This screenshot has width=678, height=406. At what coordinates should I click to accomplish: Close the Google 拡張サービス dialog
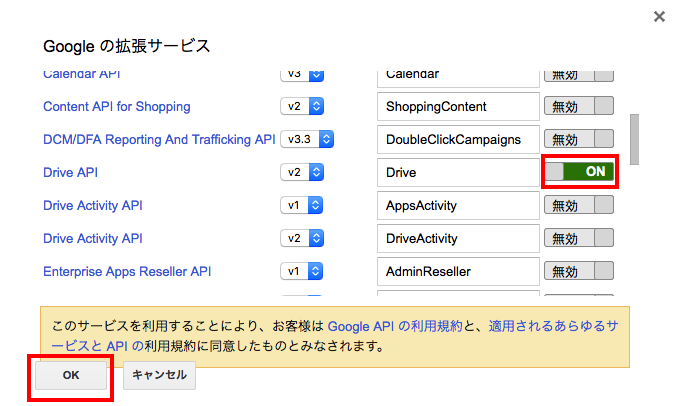[659, 17]
